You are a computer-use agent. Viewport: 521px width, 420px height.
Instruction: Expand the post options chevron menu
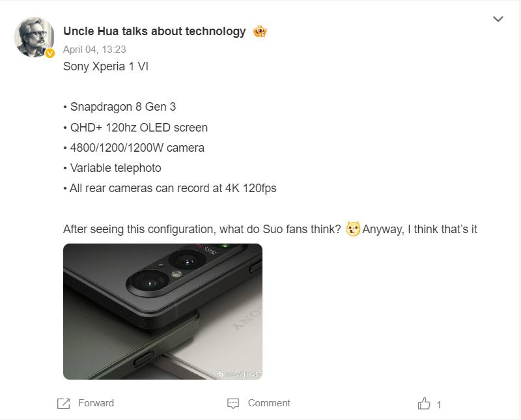click(498, 19)
